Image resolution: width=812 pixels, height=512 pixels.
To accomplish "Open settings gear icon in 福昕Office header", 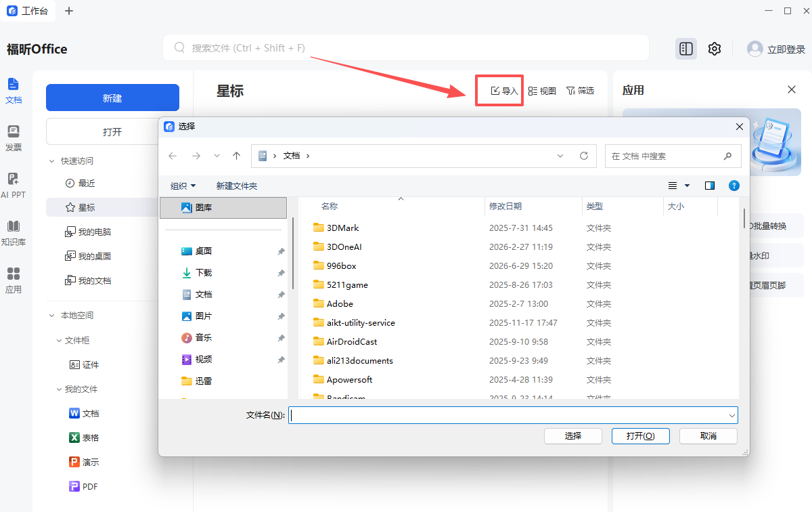I will coord(715,49).
